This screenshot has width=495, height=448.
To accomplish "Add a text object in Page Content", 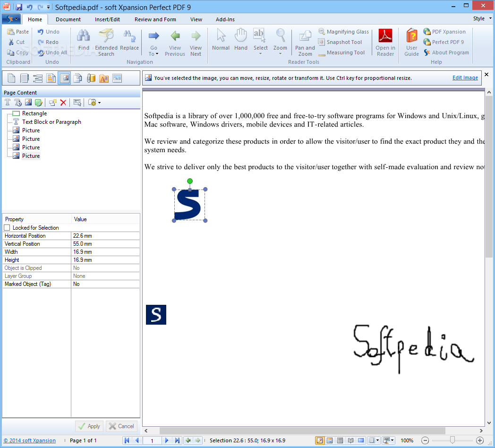I will (8, 103).
